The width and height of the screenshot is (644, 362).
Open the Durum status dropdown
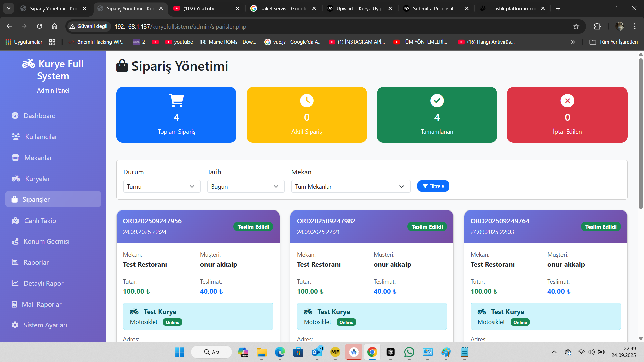(x=162, y=186)
